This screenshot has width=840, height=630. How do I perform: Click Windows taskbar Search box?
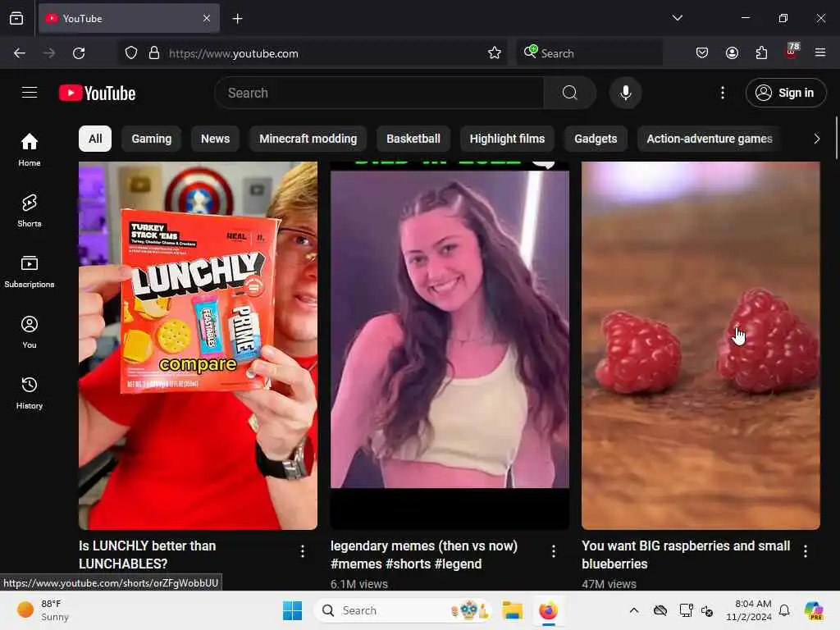403,610
